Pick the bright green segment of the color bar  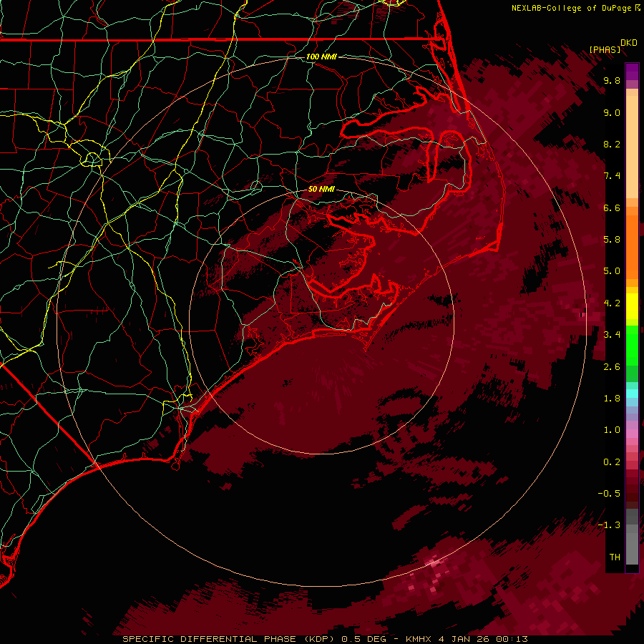[632, 346]
